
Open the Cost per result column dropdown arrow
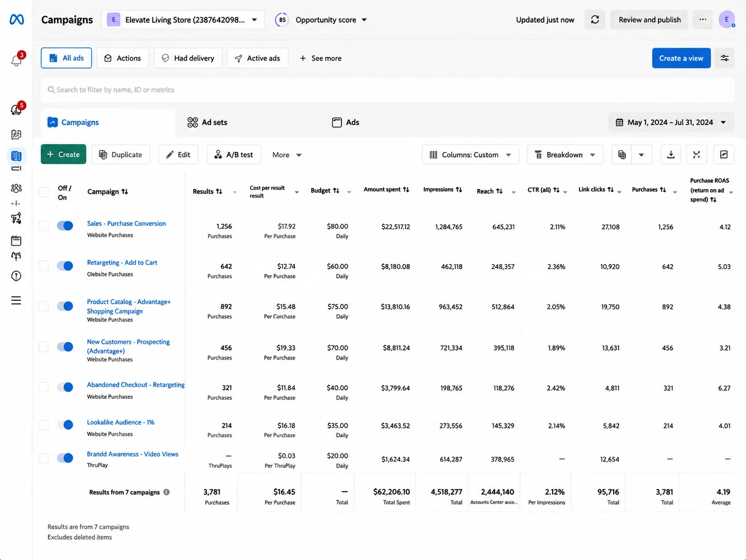[x=297, y=192]
